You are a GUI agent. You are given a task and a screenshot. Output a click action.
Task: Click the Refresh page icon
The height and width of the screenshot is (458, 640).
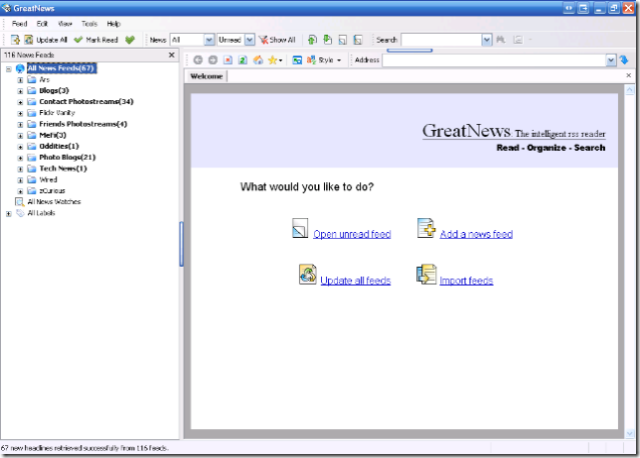[242, 60]
